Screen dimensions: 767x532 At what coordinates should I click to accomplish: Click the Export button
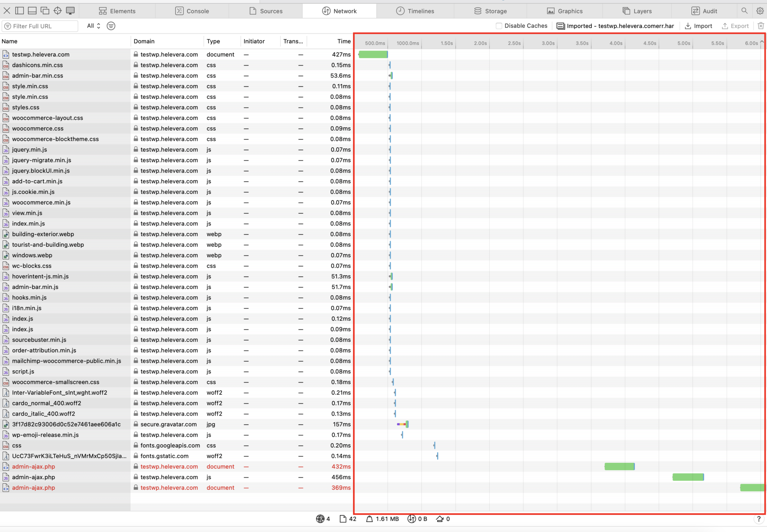point(735,26)
